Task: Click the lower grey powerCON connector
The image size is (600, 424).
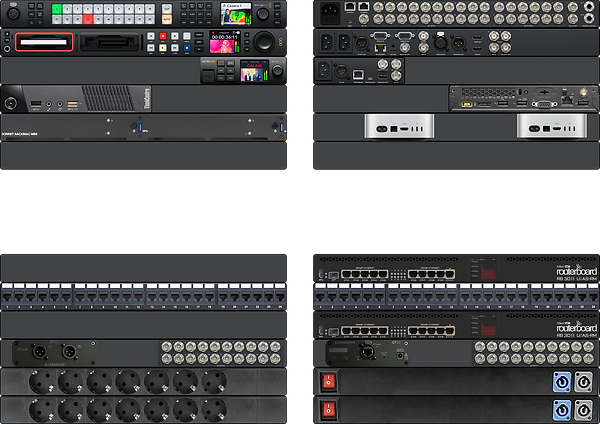Action: pos(584,410)
